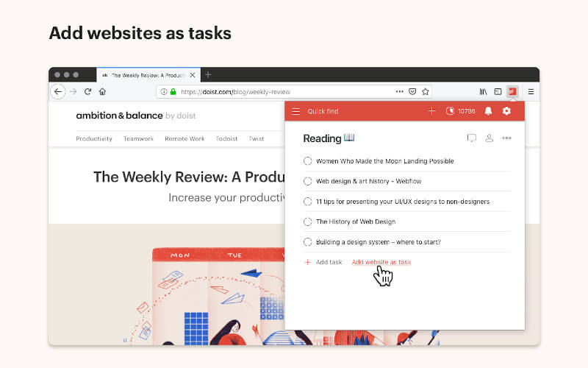Quick add task with Todoist plus icon
Viewport: 588px width, 368px height.
tap(432, 111)
